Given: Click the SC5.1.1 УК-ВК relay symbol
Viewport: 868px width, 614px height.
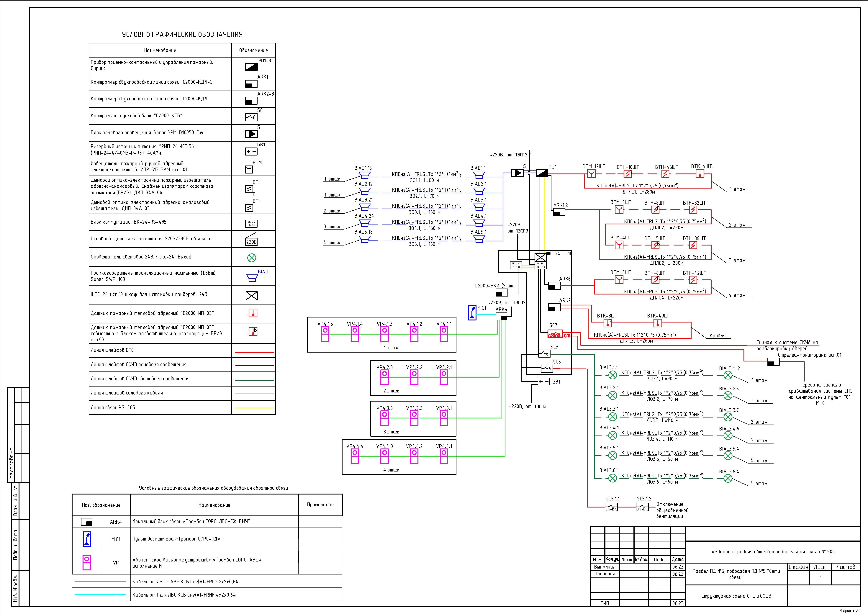Looking at the screenshot, I should pos(611,507).
